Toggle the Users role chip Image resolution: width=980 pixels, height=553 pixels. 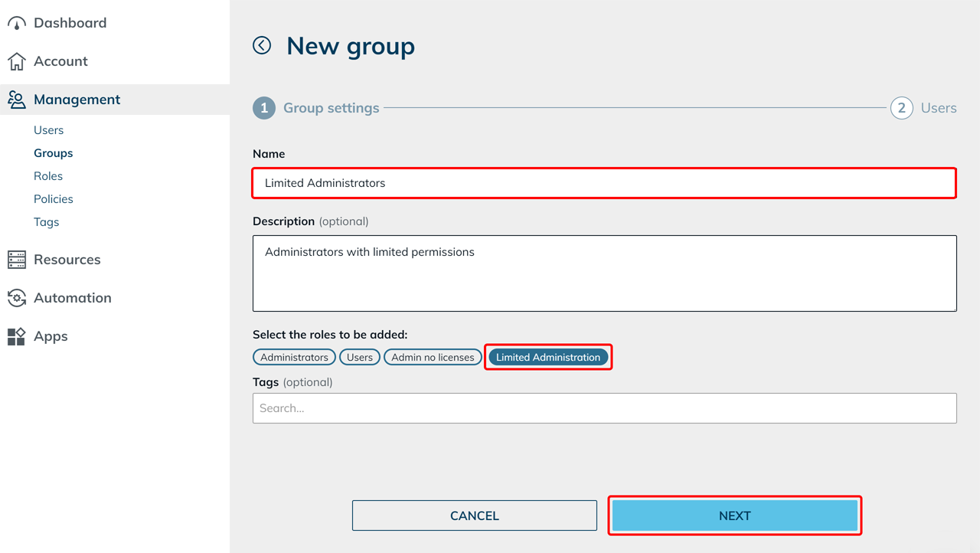pos(360,357)
